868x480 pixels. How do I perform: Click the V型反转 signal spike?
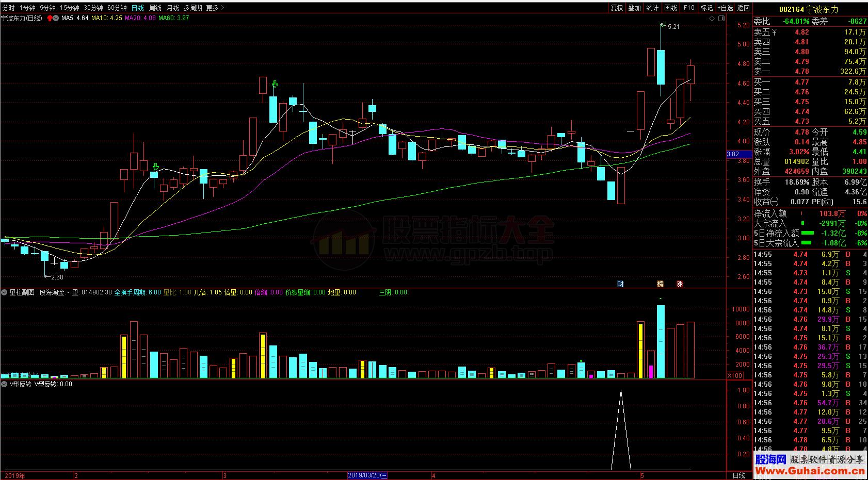[621, 430]
